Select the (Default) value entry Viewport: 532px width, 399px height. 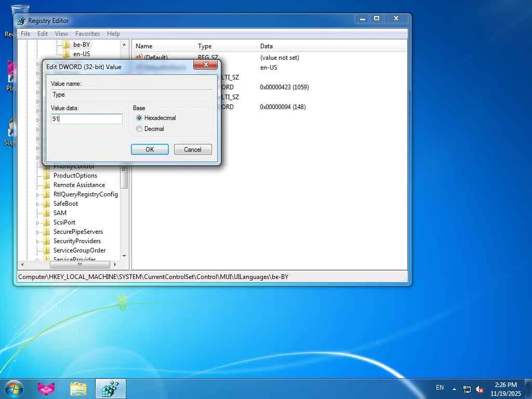coord(156,57)
